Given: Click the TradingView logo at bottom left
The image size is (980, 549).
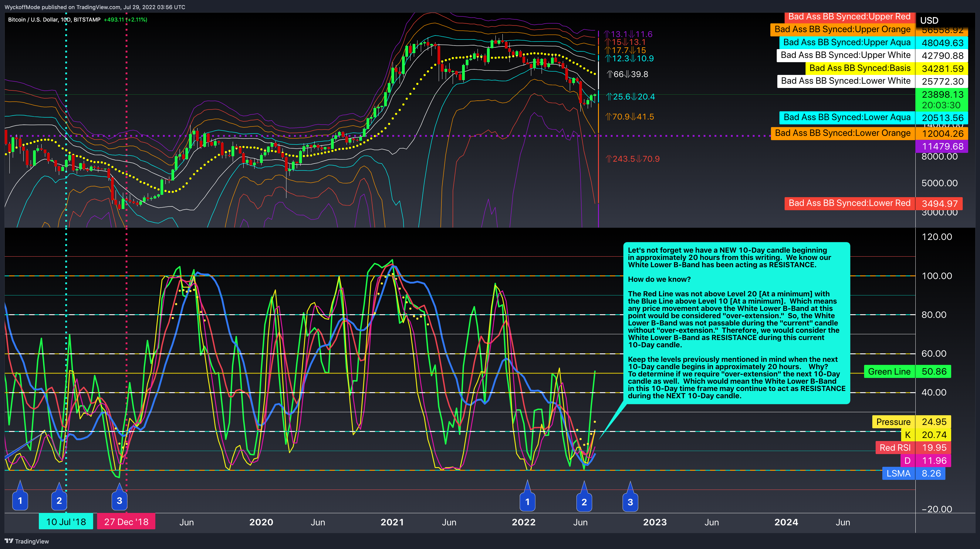Looking at the screenshot, I should coord(27,541).
